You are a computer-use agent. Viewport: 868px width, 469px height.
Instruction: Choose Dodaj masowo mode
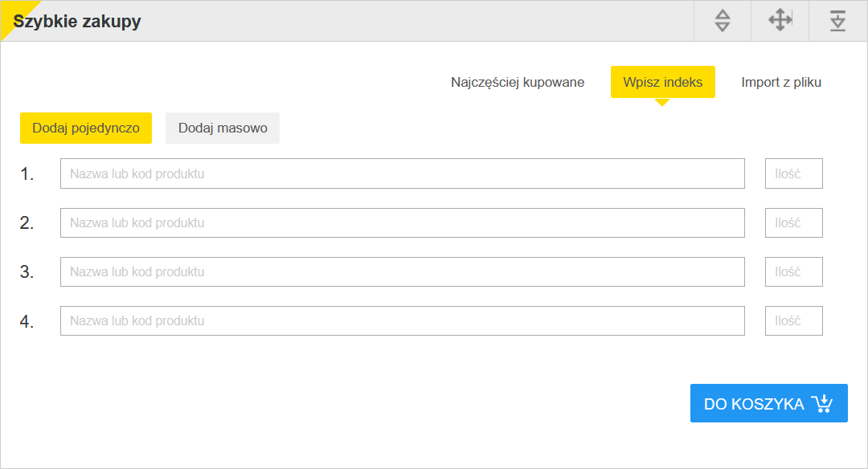point(223,128)
